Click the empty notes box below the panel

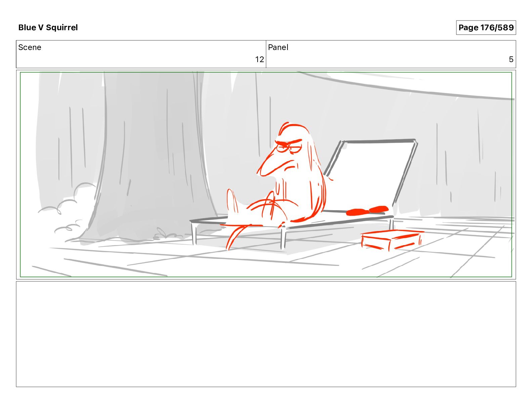266,334
